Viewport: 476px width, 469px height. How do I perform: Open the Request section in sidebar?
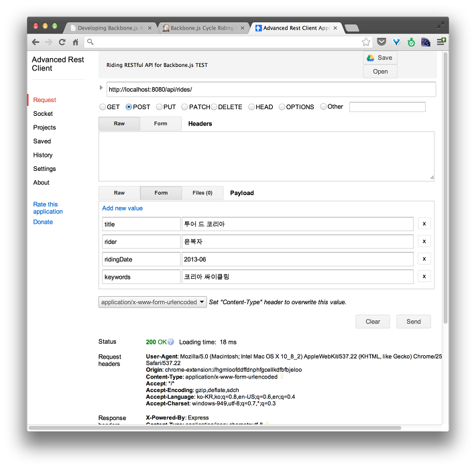point(45,100)
